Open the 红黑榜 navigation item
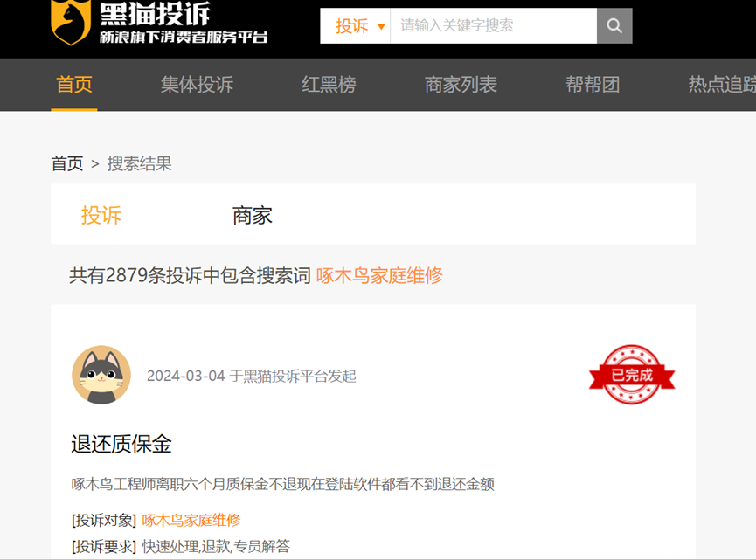 (329, 85)
